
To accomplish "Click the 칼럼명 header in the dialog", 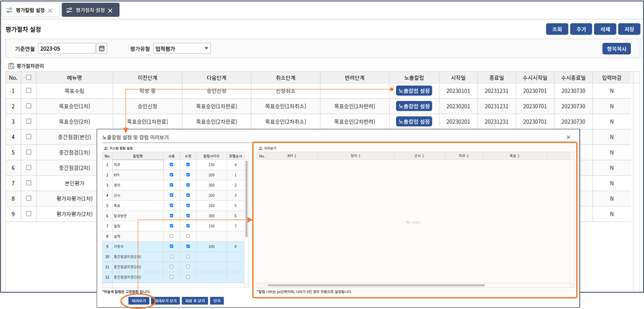I will point(138,156).
